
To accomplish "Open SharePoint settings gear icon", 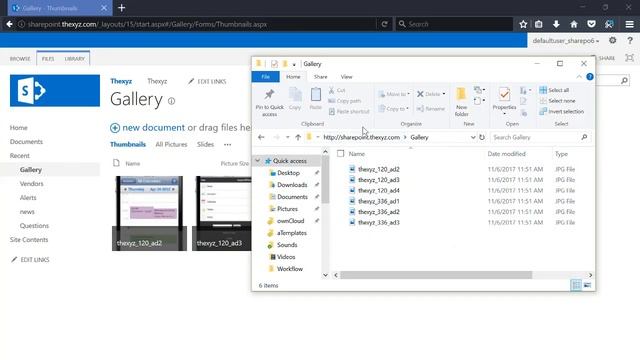I will [x=613, y=40].
